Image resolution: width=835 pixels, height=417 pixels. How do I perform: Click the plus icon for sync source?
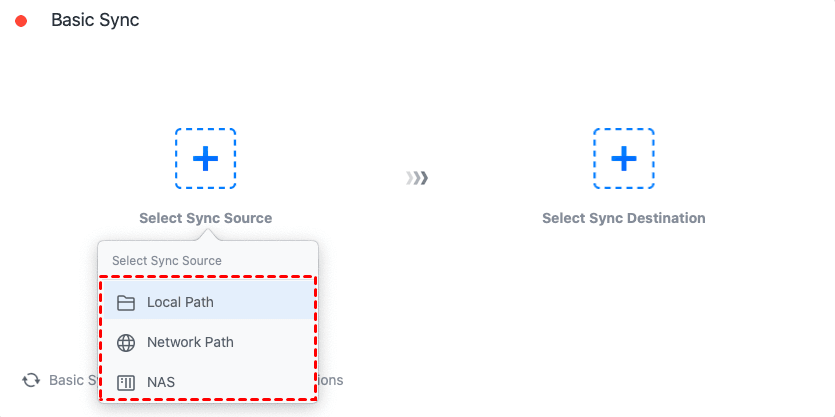click(205, 158)
